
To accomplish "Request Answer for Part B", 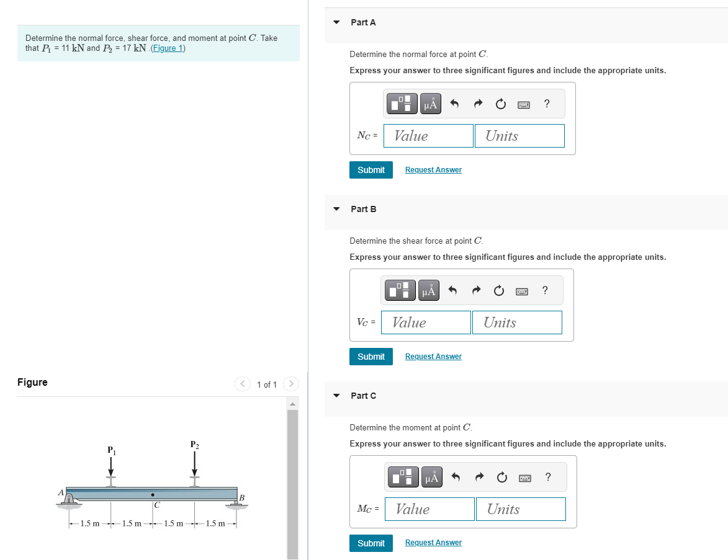I will coord(433,356).
